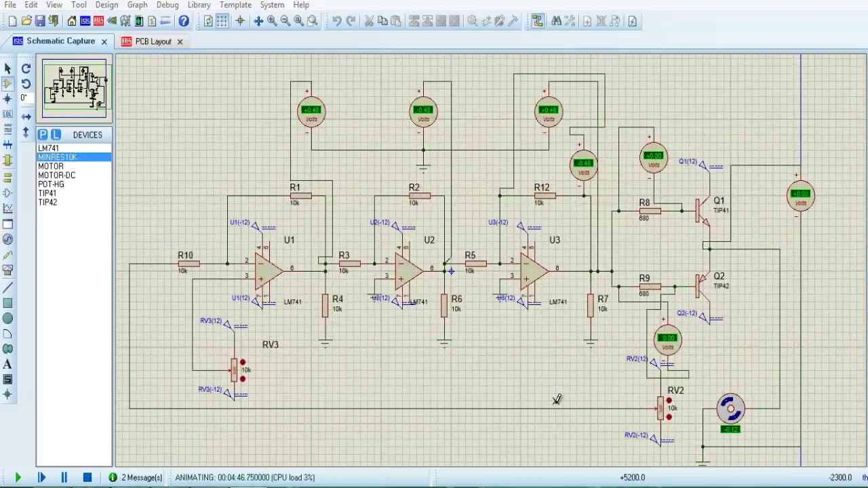Select the 2D Graphics Box tool
This screenshot has width=868, height=488.
coord(7,303)
